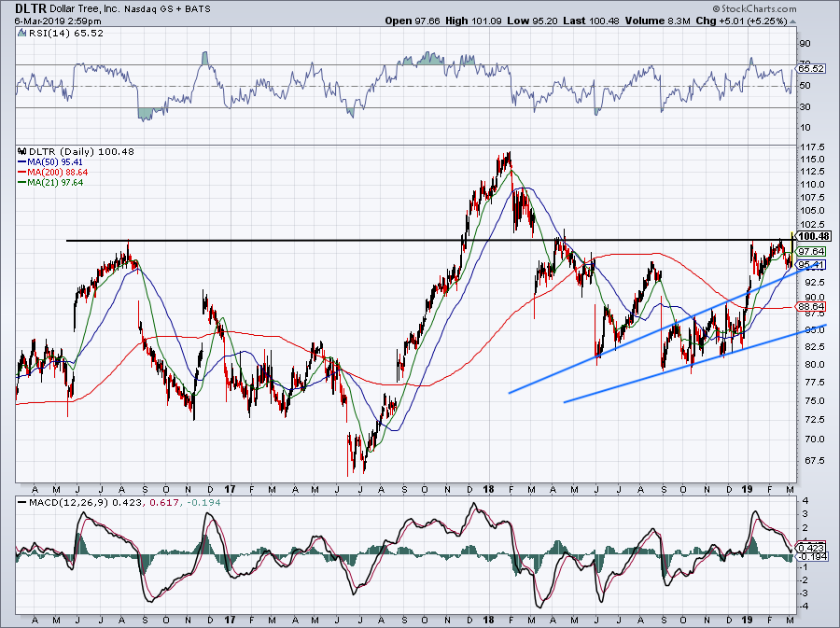Click the 10 level on RSI axis
Image resolution: width=840 pixels, height=628 pixels.
[805, 128]
